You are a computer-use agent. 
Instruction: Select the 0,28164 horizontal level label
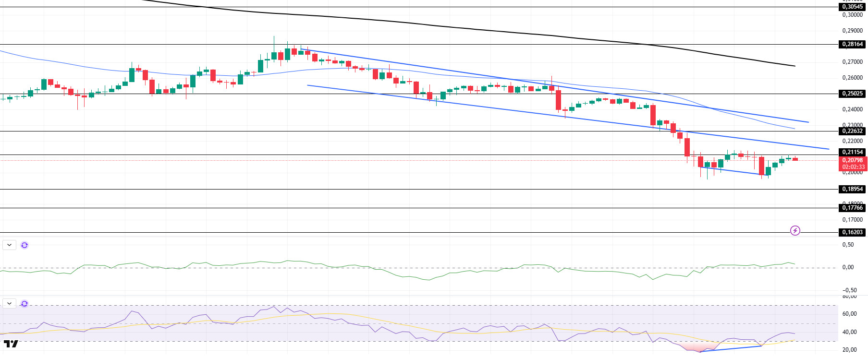853,44
